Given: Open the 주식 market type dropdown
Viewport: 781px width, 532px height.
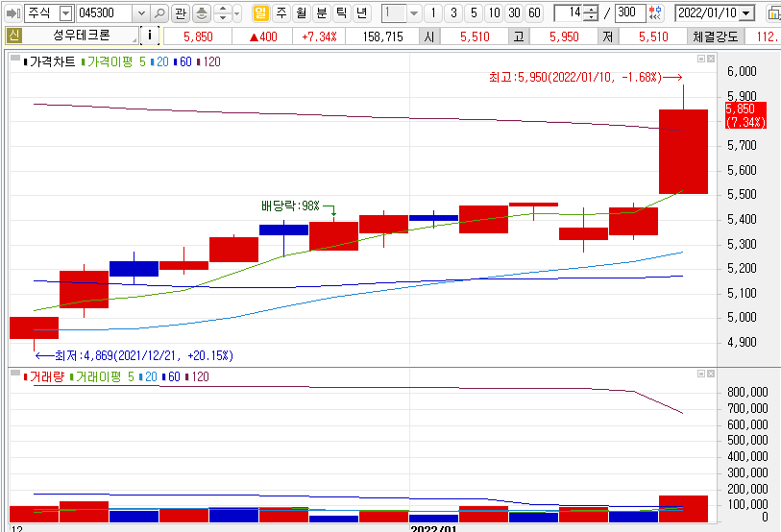Looking at the screenshot, I should tap(65, 12).
